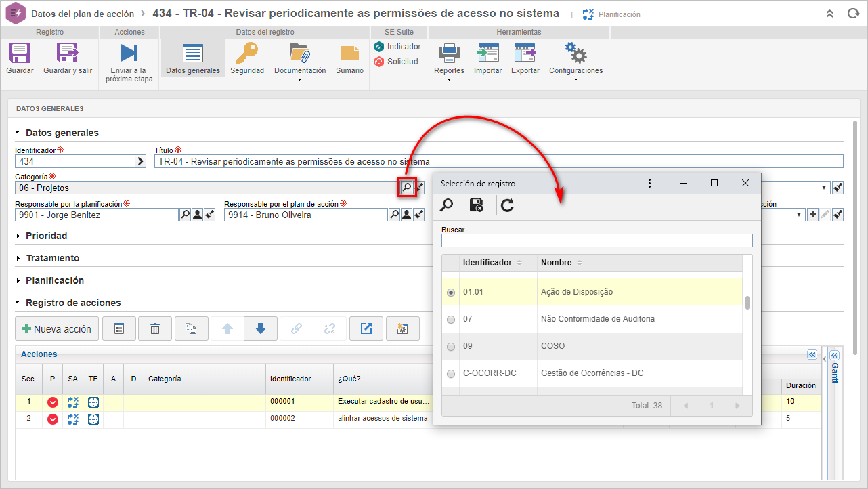The width and height of the screenshot is (868, 489).
Task: Click the plus add button near top-right dropdown
Action: 812,215
